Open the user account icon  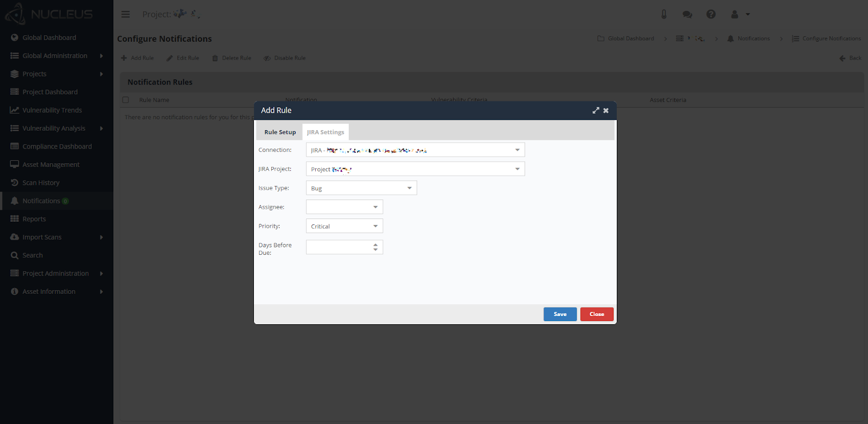(735, 14)
